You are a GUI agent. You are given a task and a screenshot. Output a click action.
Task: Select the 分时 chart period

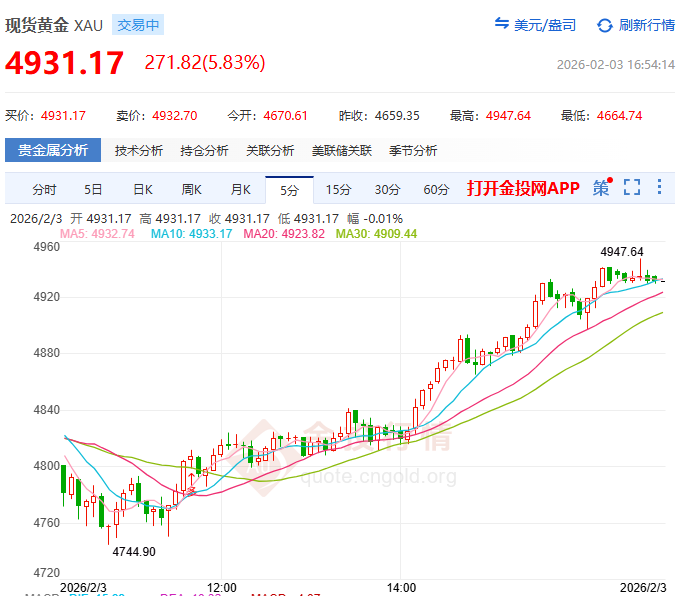pyautogui.click(x=44, y=190)
